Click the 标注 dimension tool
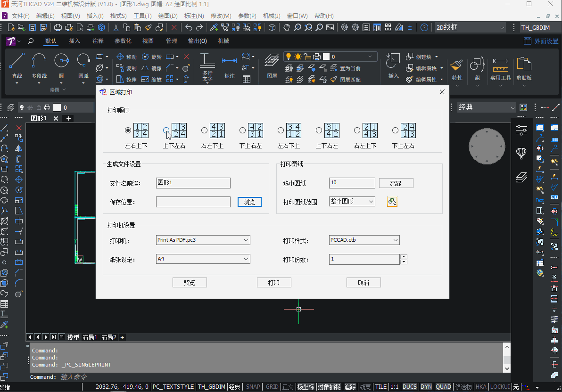The image size is (562, 392). point(230,67)
